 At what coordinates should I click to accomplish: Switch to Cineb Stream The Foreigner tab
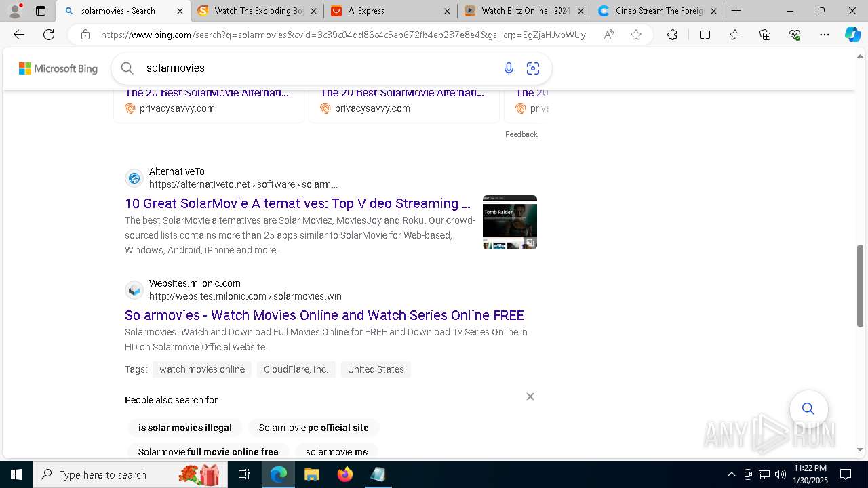click(659, 11)
